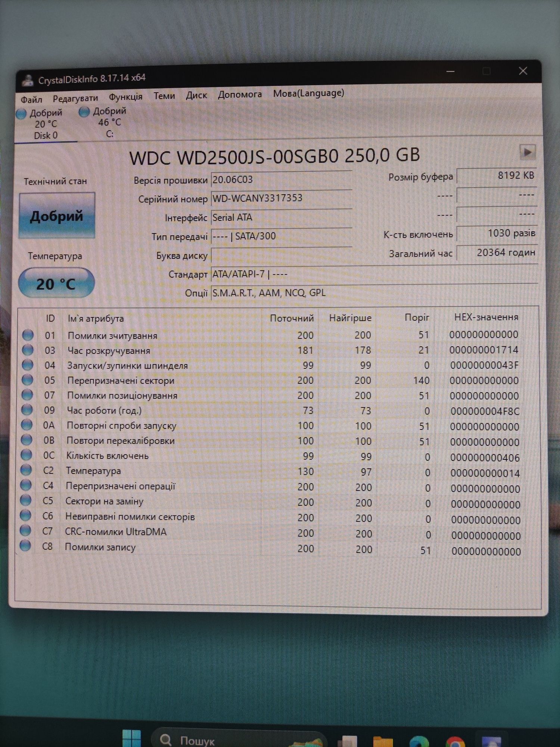Viewport: 560px width, 747px height.
Task: Open the Теми menu
Action: (164, 96)
